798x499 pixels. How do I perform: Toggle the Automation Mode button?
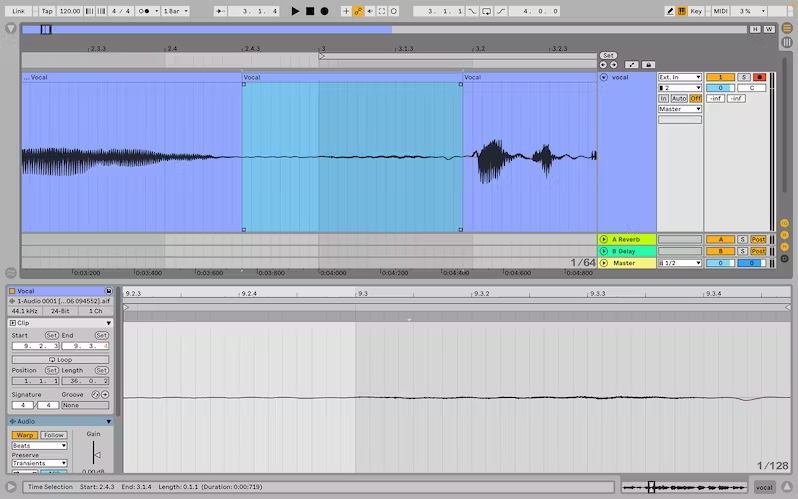pos(632,65)
